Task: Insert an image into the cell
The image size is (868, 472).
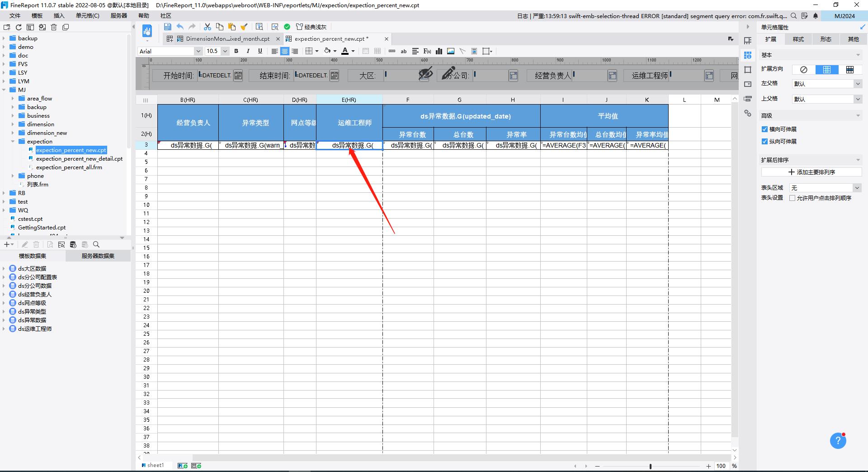Action: click(451, 51)
